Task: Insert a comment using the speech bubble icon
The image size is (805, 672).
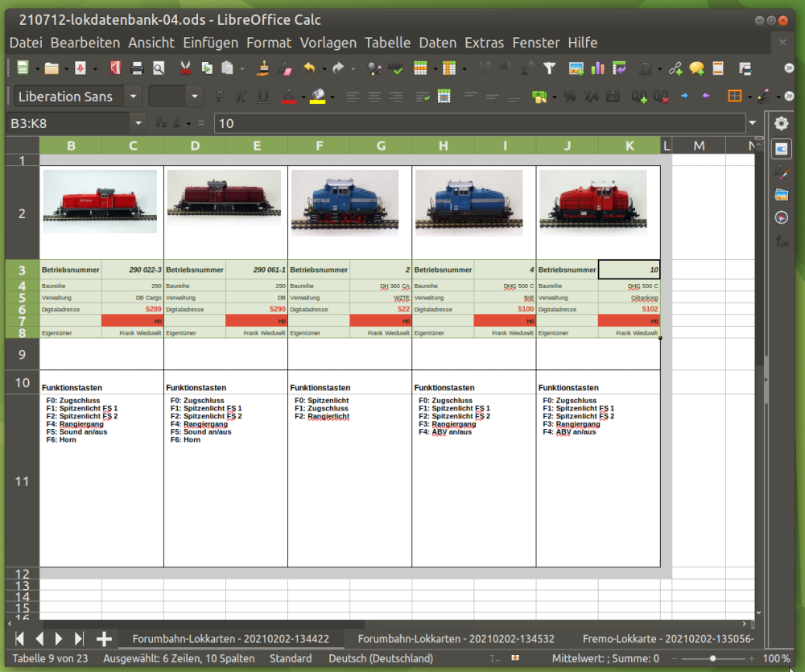Action: 696,68
